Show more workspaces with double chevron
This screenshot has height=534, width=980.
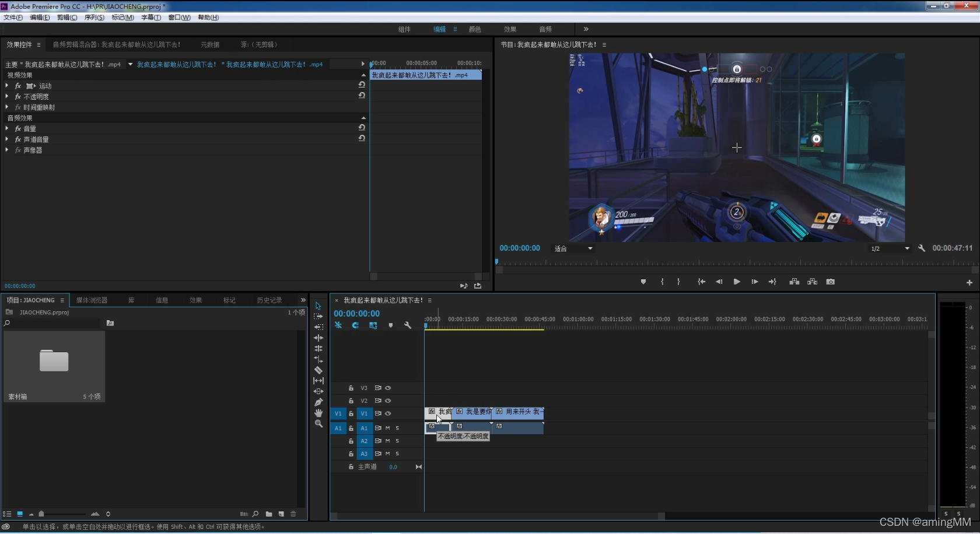(x=586, y=29)
